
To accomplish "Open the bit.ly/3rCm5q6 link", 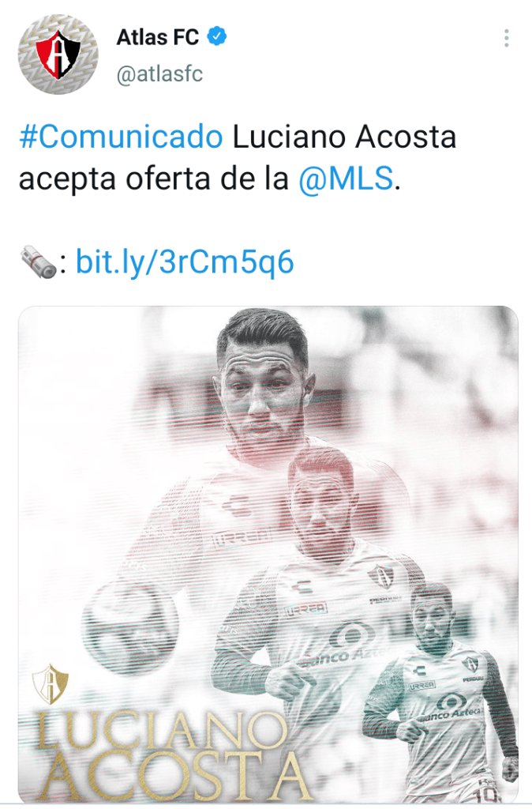I will tap(185, 262).
